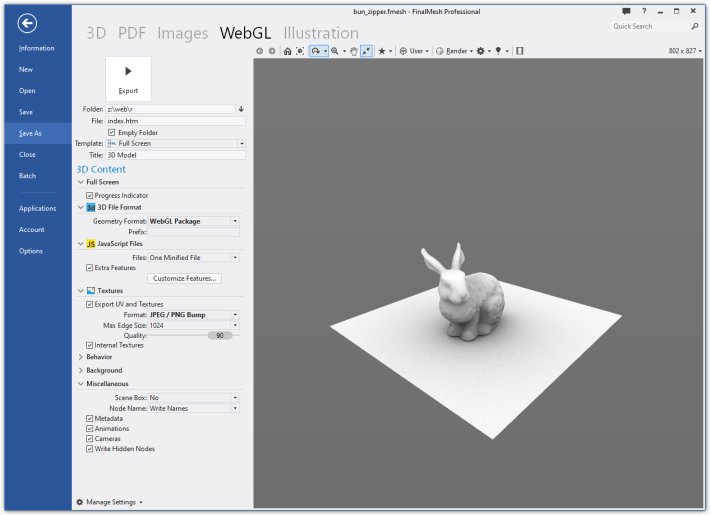Viewport: 710px width, 515px height.
Task: Open the viewport size 802 x 827 dropdown
Action: point(685,51)
